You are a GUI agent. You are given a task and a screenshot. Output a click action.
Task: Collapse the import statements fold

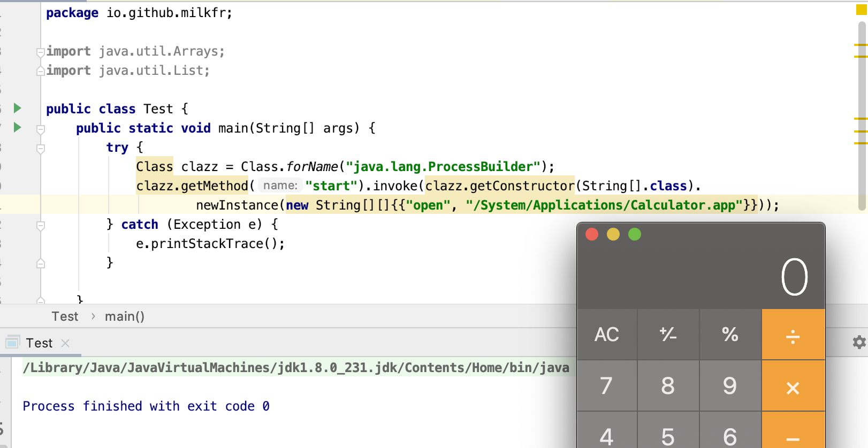pyautogui.click(x=40, y=52)
